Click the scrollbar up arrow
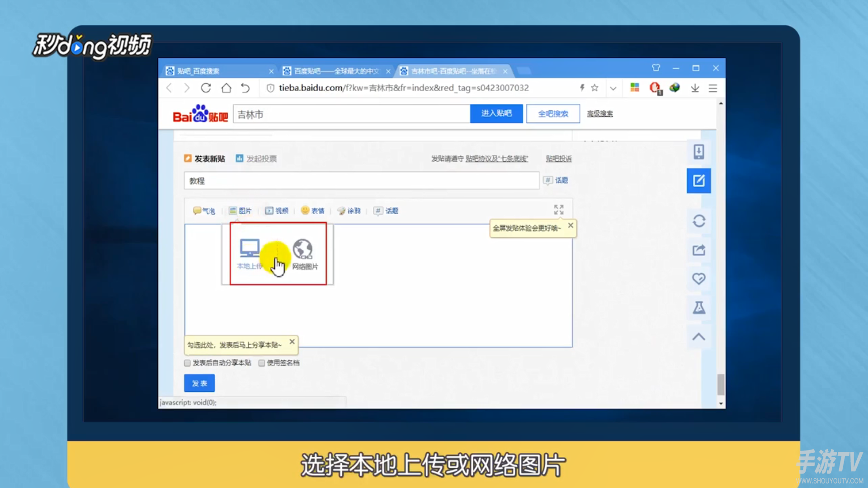Viewport: 868px width, 488px height. 721,103
